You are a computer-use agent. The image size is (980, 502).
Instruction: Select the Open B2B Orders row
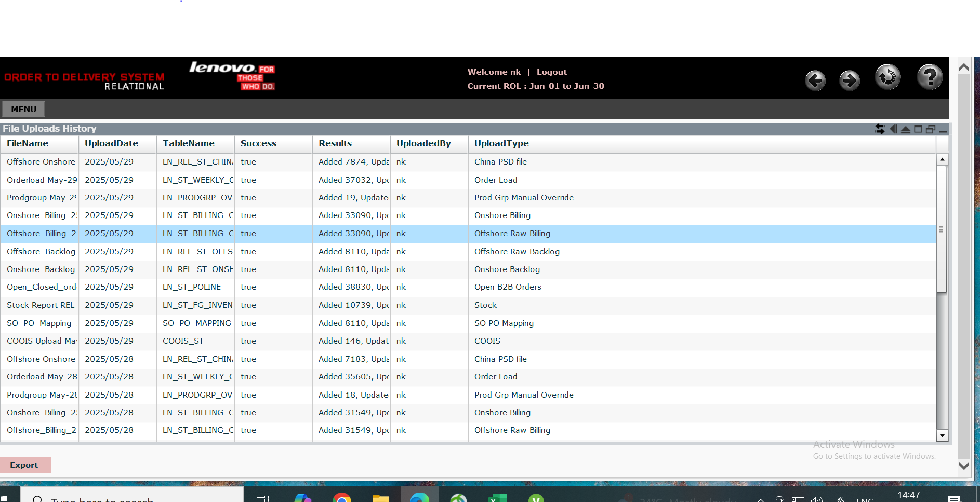click(x=507, y=287)
